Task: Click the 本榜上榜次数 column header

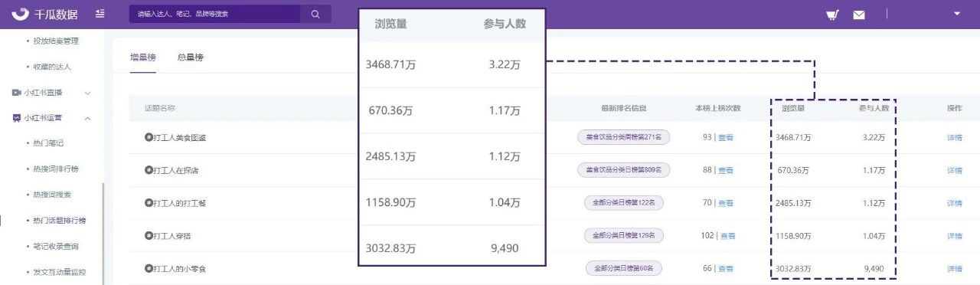Action: pos(718,108)
